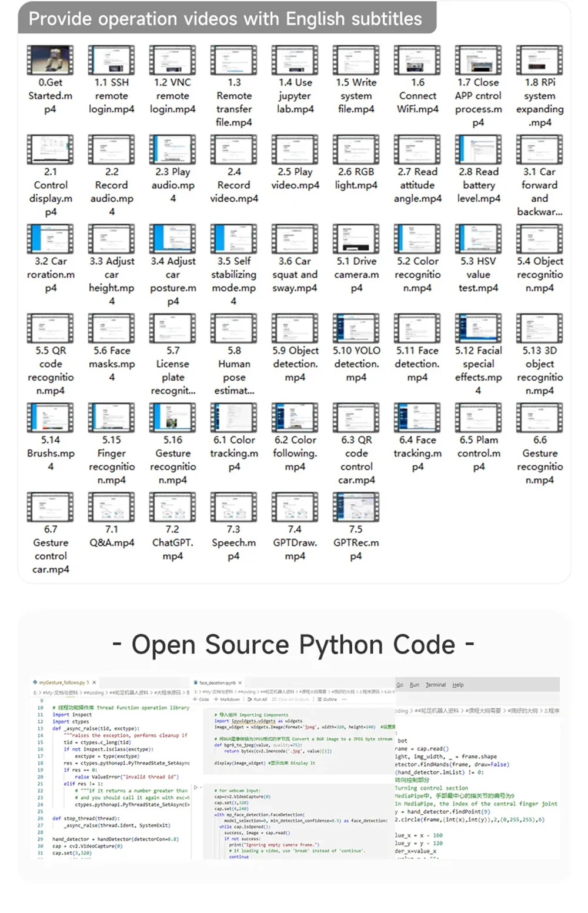Click + Code button in notebook toolbar
The image size is (588, 913).
[201, 699]
